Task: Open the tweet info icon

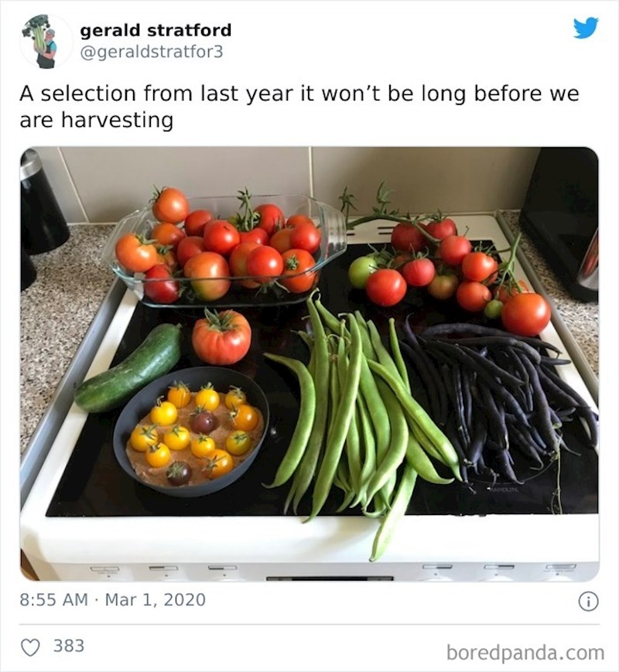Action: pos(589,601)
